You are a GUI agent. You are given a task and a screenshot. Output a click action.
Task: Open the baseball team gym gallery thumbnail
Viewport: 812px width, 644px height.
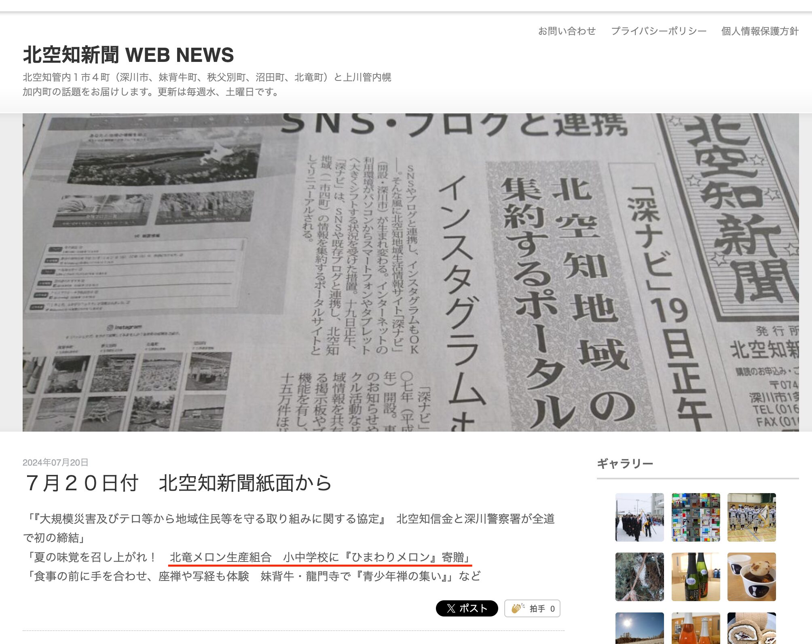751,517
